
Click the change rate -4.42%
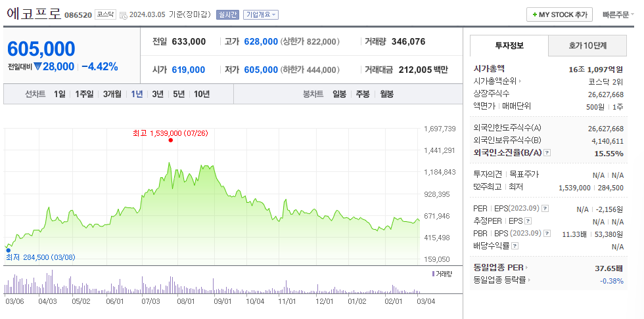coord(99,66)
